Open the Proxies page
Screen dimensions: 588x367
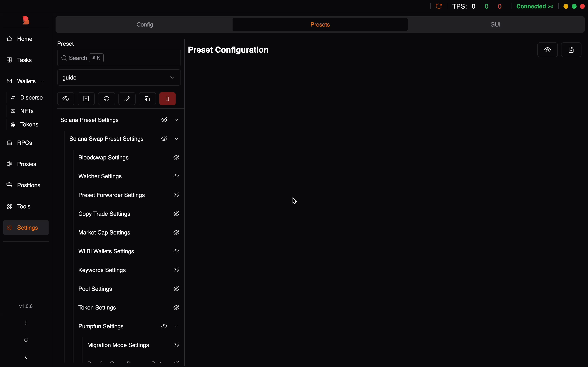coord(27,164)
